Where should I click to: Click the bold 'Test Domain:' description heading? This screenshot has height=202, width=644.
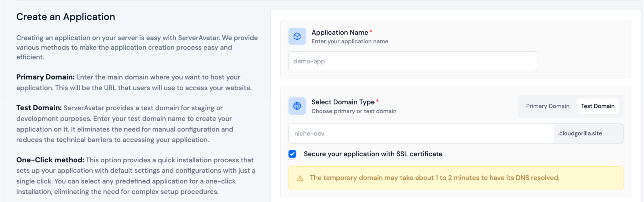pos(39,108)
